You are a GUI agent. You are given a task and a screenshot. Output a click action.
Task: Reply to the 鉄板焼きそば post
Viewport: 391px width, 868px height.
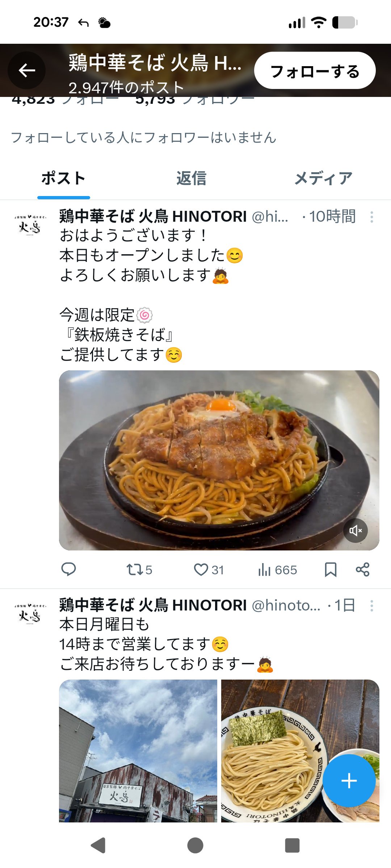coord(68,570)
